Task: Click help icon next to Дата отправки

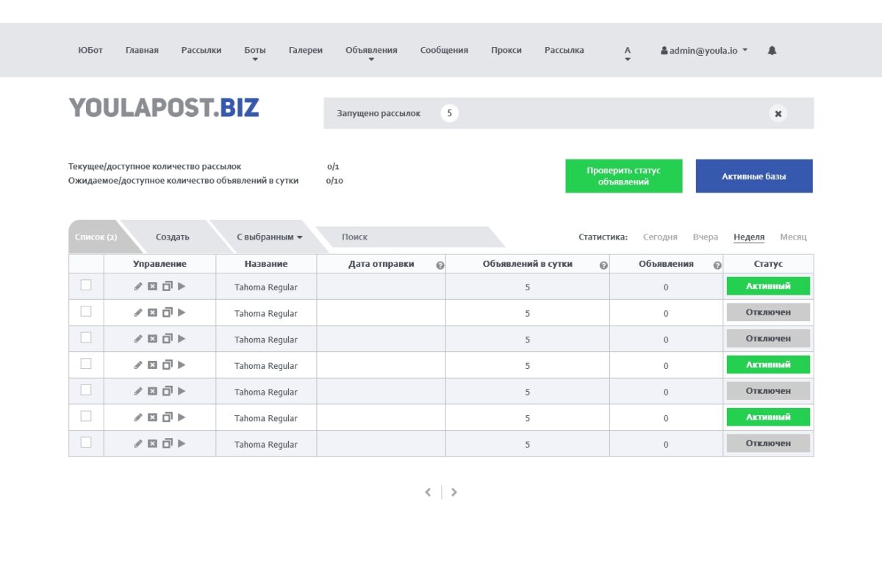Action: [x=440, y=265]
